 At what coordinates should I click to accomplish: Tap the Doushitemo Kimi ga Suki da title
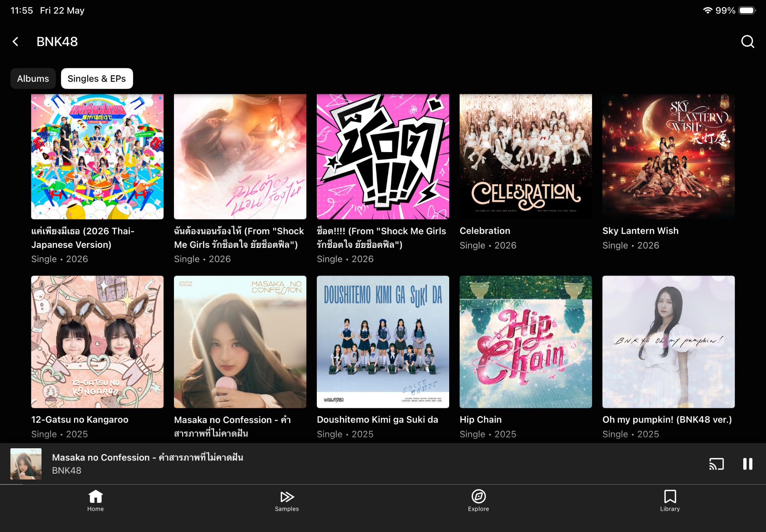pos(377,419)
